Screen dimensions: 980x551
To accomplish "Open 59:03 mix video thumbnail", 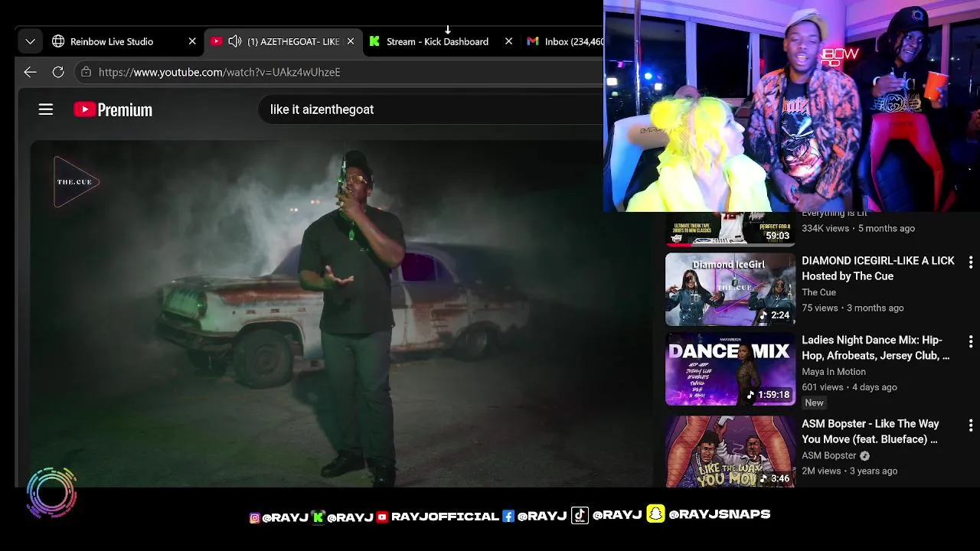I will pos(730,229).
